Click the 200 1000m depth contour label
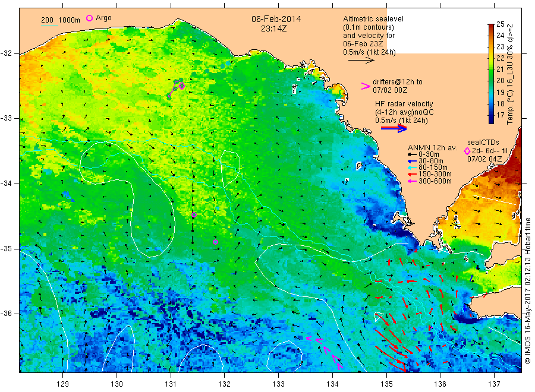The width and height of the screenshot is (535, 392). 61,20
